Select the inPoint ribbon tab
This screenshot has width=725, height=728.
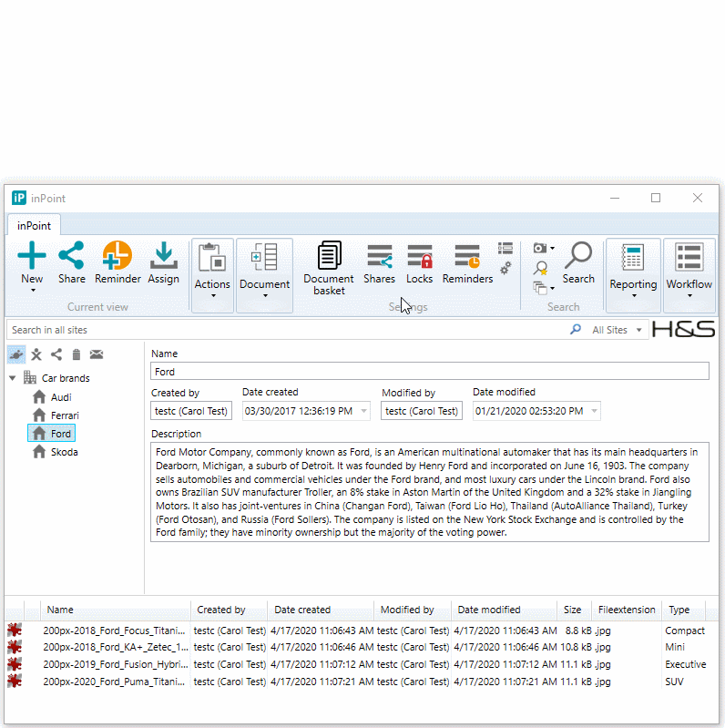pyautogui.click(x=34, y=225)
